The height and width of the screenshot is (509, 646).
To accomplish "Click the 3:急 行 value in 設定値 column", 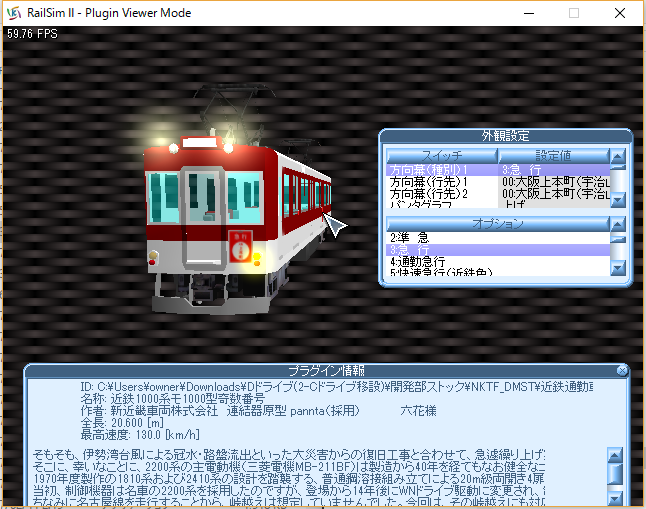I will pyautogui.click(x=554, y=170).
